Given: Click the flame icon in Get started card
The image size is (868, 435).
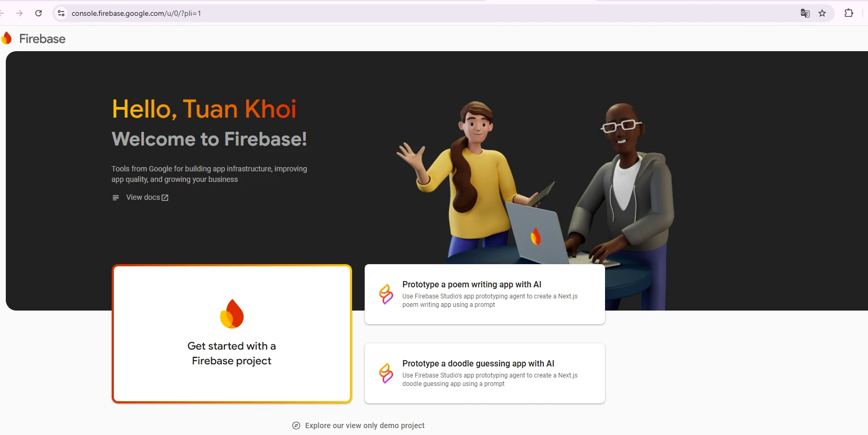Looking at the screenshot, I should pyautogui.click(x=232, y=314).
